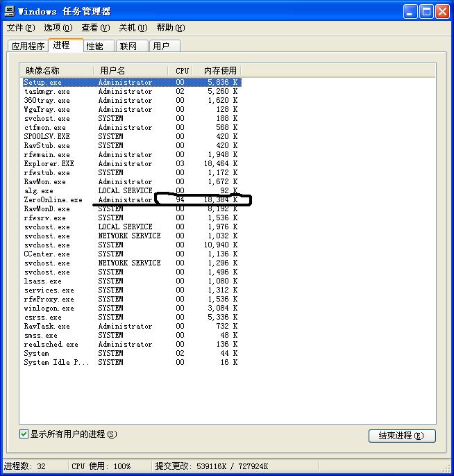Select the 360tray.exe process
The height and width of the screenshot is (476, 454).
pos(132,101)
